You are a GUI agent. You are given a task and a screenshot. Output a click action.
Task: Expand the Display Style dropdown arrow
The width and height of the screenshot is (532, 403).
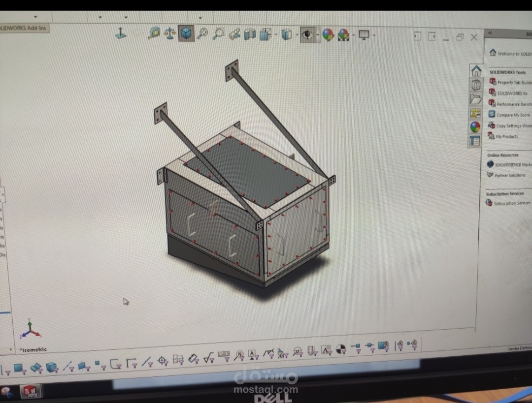tap(296, 35)
